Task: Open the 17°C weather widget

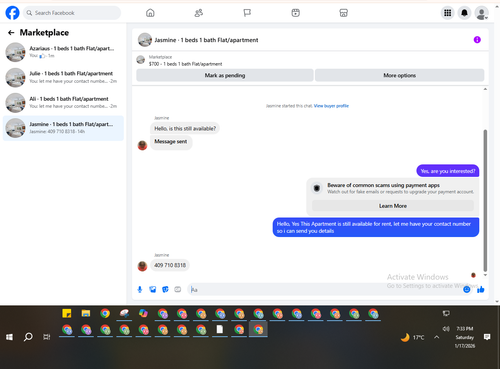Action: (412, 337)
